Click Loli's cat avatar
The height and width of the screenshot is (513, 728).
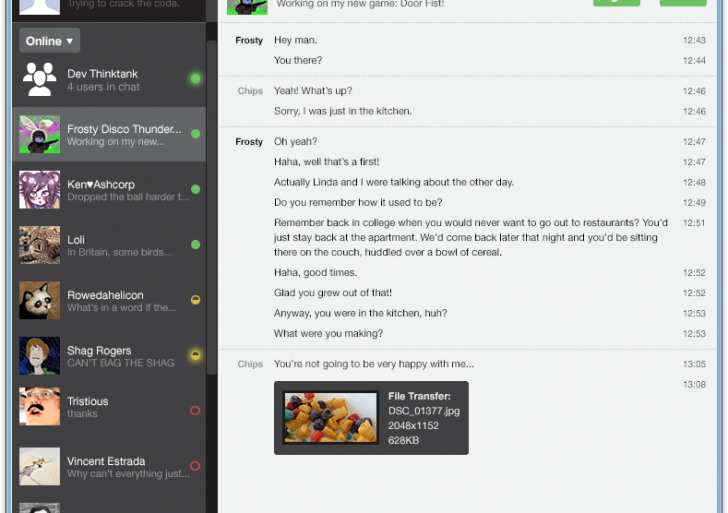(x=39, y=245)
